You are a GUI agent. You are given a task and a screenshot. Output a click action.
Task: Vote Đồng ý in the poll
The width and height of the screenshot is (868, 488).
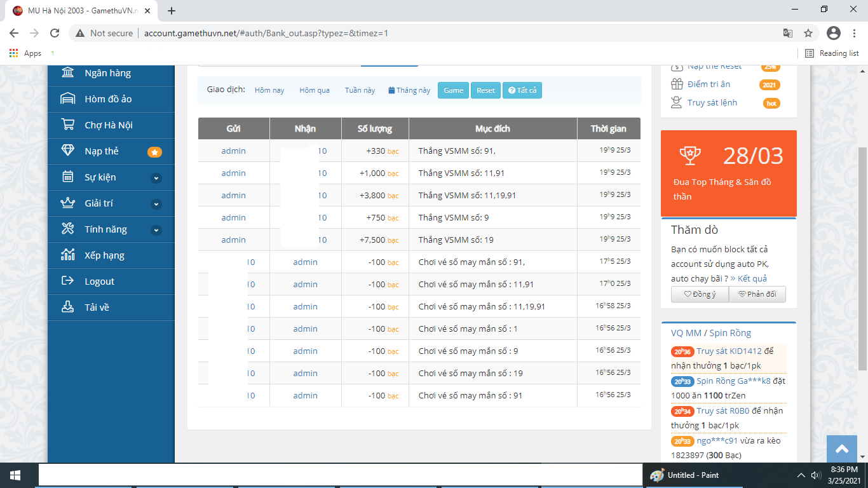[x=700, y=294]
